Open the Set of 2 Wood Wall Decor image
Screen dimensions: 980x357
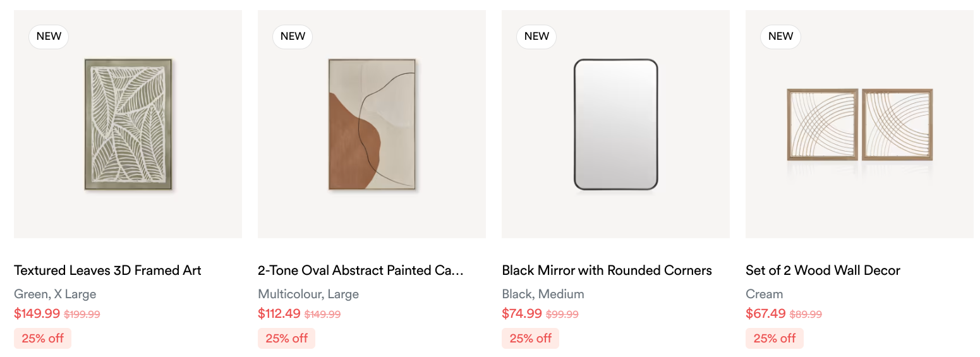(859, 124)
